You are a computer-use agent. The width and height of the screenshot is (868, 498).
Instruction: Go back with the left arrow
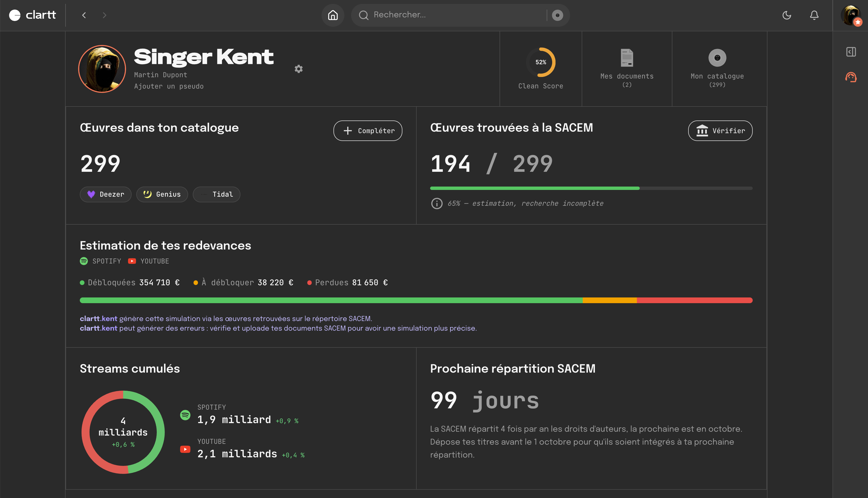click(84, 15)
